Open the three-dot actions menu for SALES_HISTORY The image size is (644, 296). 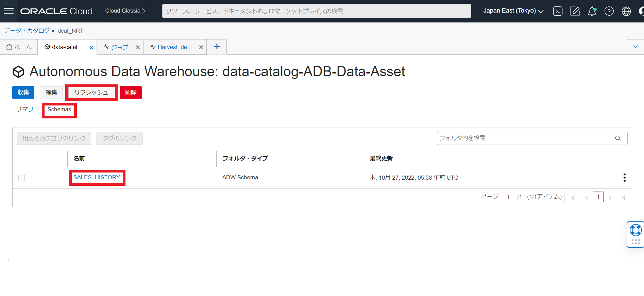click(624, 178)
